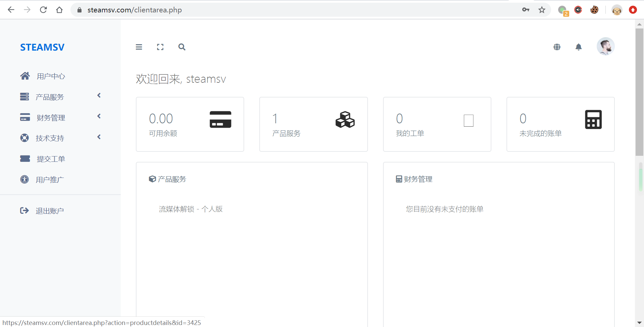The height and width of the screenshot is (327, 644).
Task: Click the page vertical scrollbar thumb
Action: (639, 92)
